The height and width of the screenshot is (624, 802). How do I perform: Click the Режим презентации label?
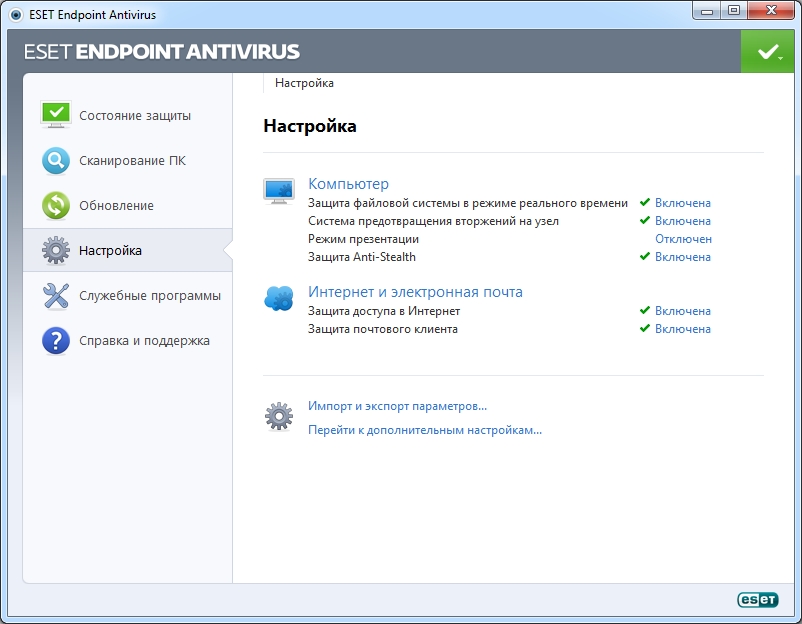pyautogui.click(x=363, y=239)
